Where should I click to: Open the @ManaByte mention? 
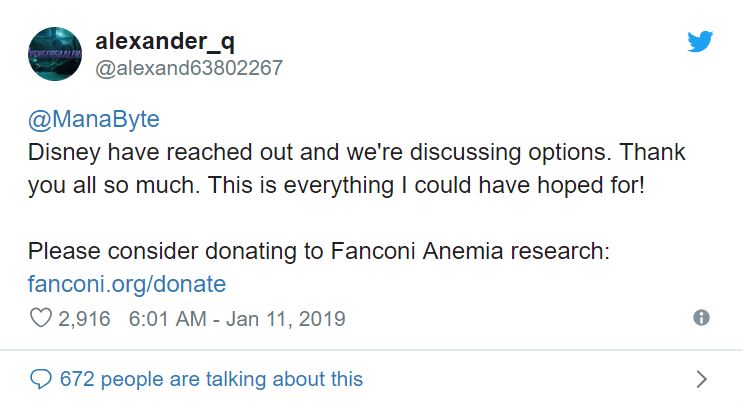click(94, 119)
